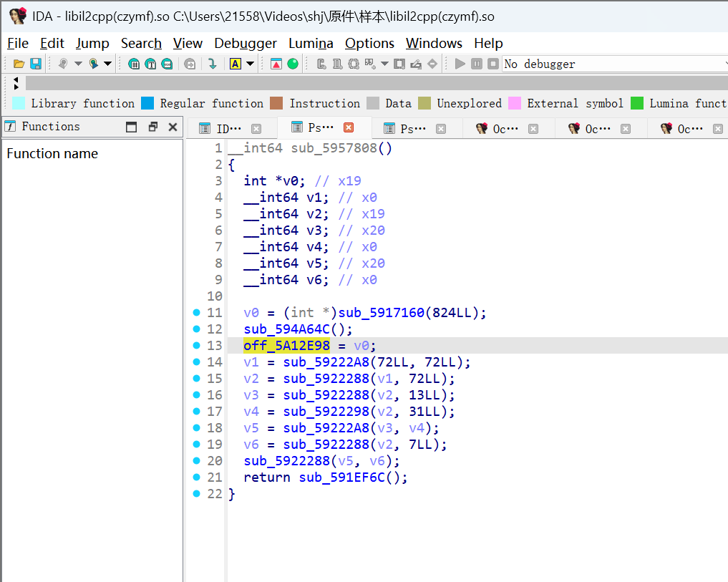The height and width of the screenshot is (582, 728).
Task: Open the Debugger menu
Action: click(245, 43)
